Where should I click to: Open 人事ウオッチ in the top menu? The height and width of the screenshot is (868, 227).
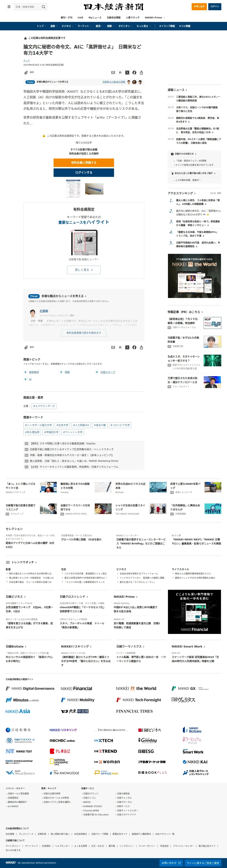click(133, 17)
